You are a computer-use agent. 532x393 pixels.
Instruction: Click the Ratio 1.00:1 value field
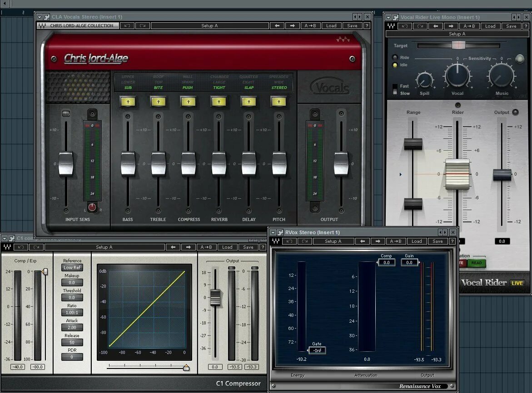pyautogui.click(x=72, y=312)
